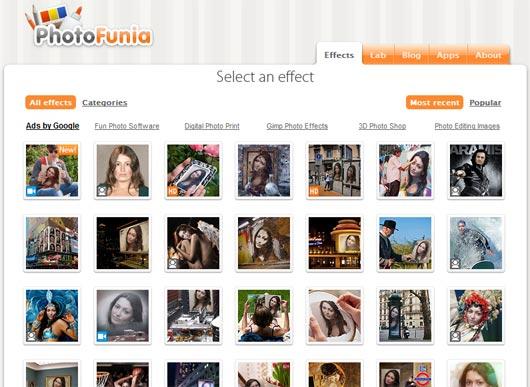Select the soft painted woman portrait effect
This screenshot has width=530, height=387.
(476, 374)
